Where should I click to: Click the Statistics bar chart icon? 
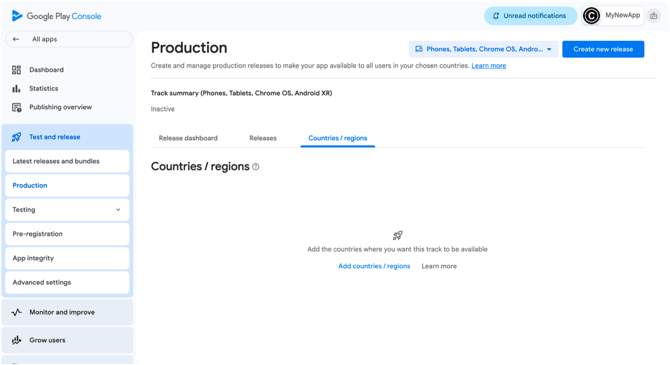tap(16, 88)
